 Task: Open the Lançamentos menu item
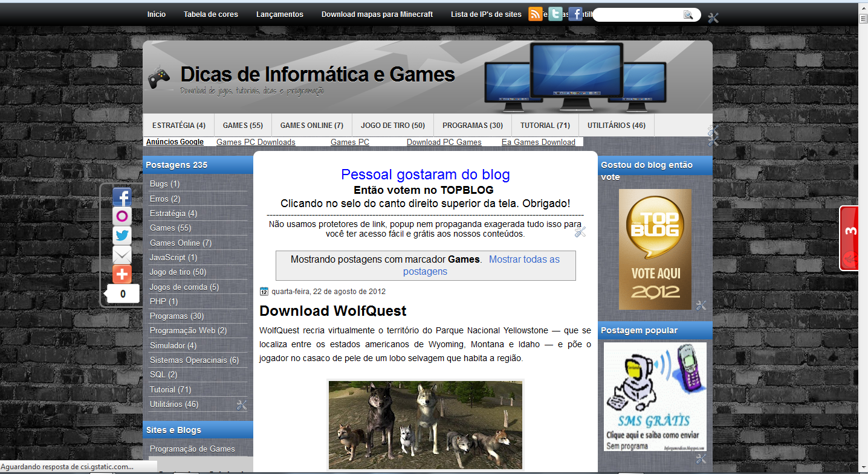coord(280,14)
